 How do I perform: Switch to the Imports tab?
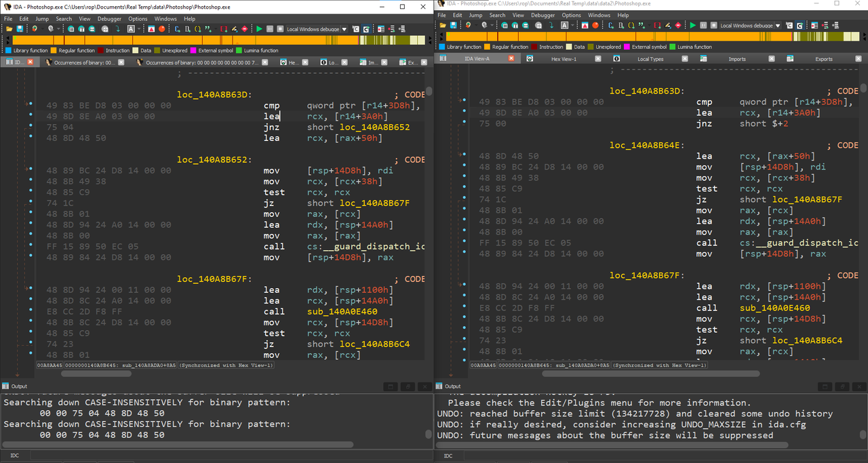737,59
